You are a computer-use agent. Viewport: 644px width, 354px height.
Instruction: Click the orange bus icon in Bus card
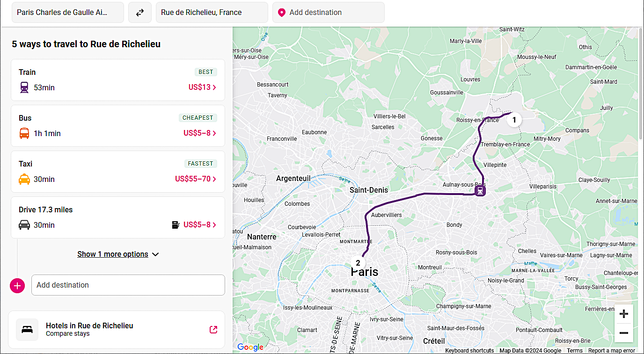24,133
